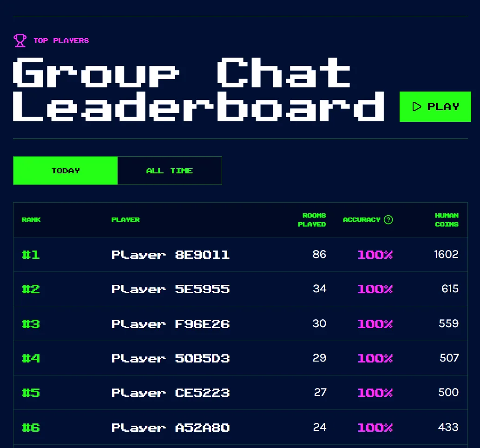Click rooms played value 86

click(x=319, y=254)
